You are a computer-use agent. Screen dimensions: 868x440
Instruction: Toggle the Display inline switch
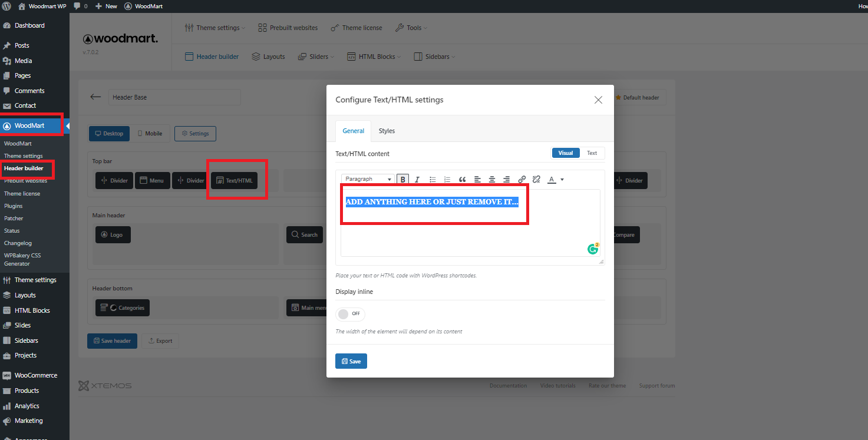(x=350, y=314)
